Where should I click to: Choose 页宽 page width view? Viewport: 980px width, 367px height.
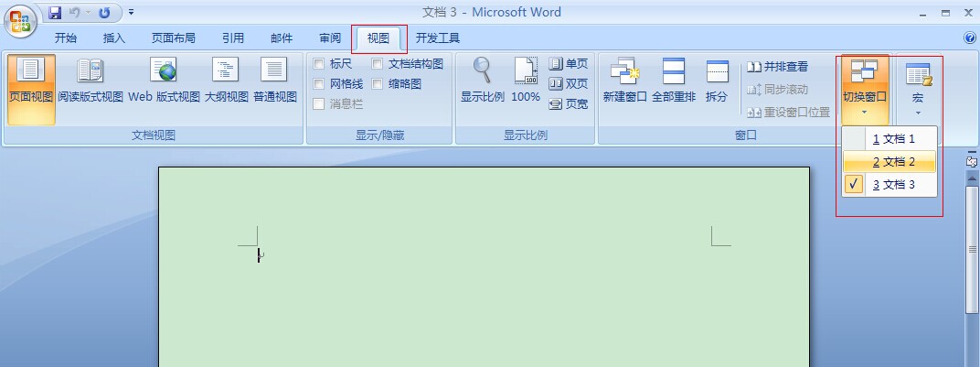click(x=568, y=103)
